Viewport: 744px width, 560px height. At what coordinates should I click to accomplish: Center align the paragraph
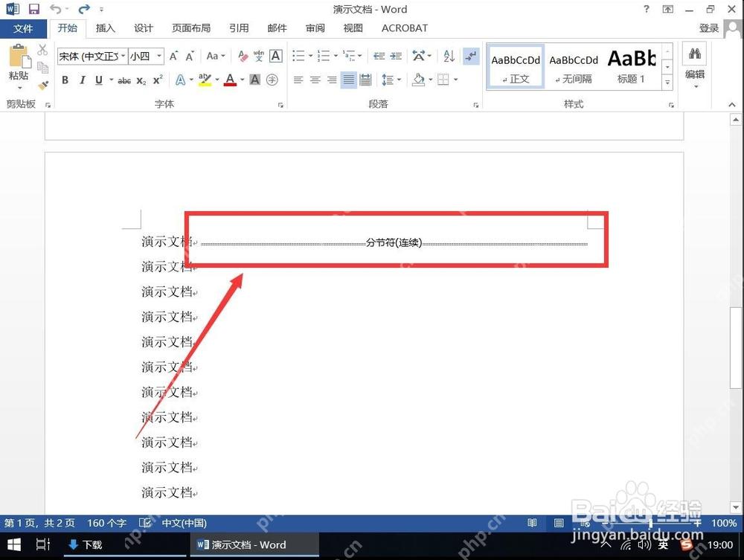[x=315, y=80]
